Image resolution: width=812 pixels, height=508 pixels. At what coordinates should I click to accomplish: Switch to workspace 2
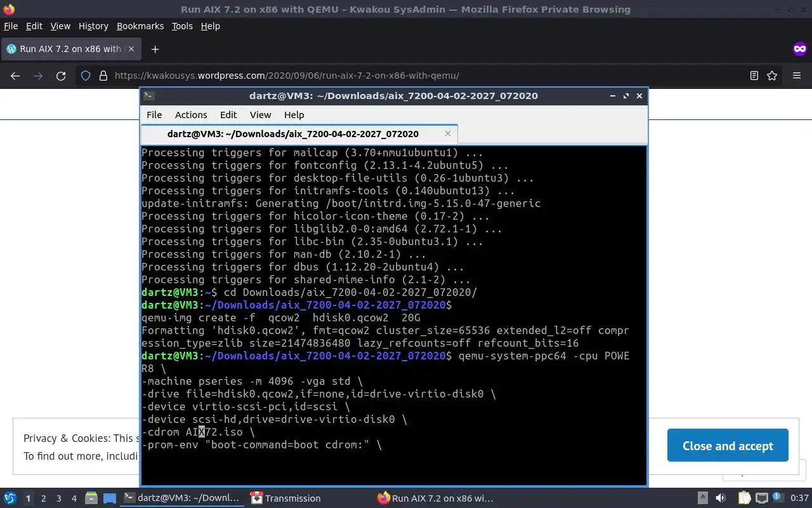pos(43,498)
